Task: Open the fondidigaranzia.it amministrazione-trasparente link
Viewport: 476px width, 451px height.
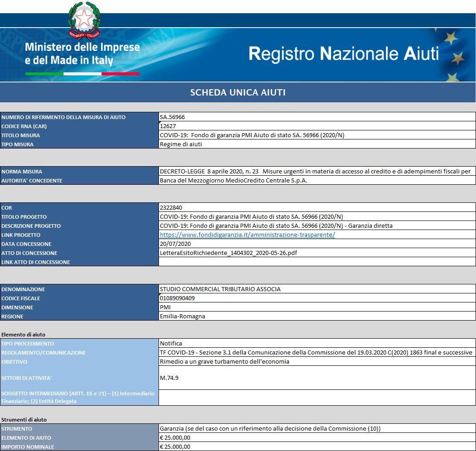Action: pyautogui.click(x=247, y=235)
